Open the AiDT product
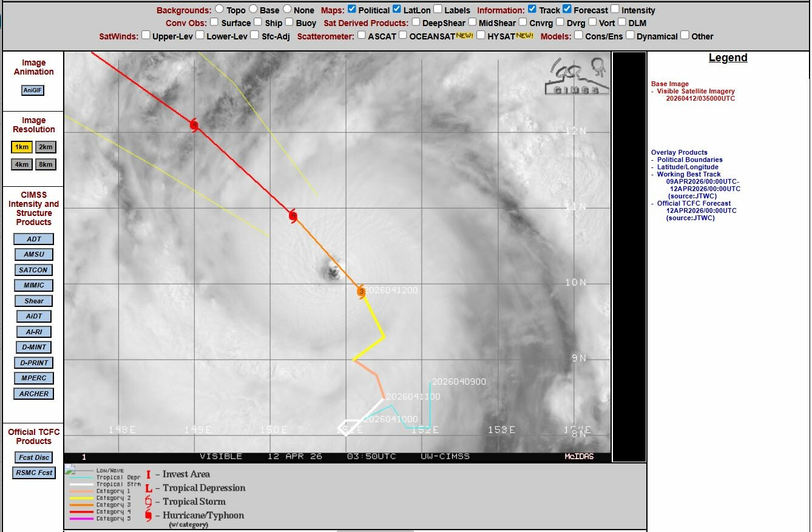This screenshot has width=812, height=532. click(34, 317)
